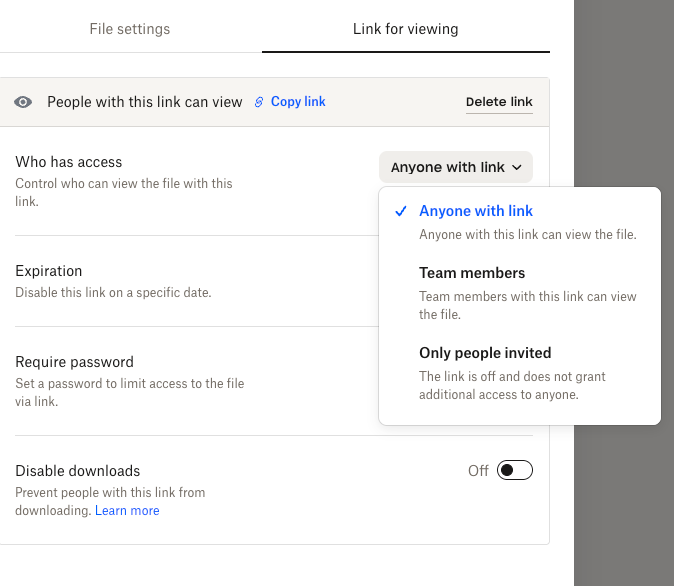Open the Anyone with link dropdown button
The height and width of the screenshot is (586, 674).
pyautogui.click(x=455, y=167)
